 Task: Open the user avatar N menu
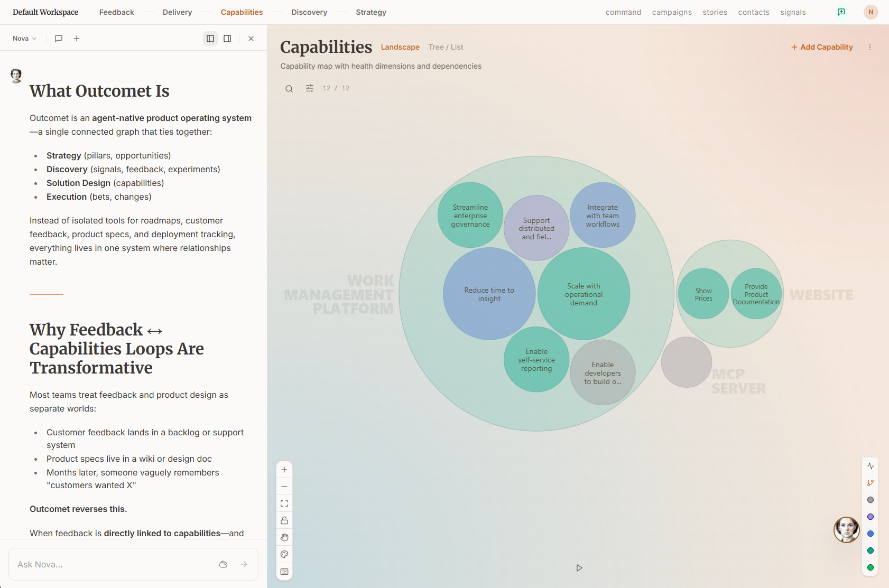pos(871,12)
